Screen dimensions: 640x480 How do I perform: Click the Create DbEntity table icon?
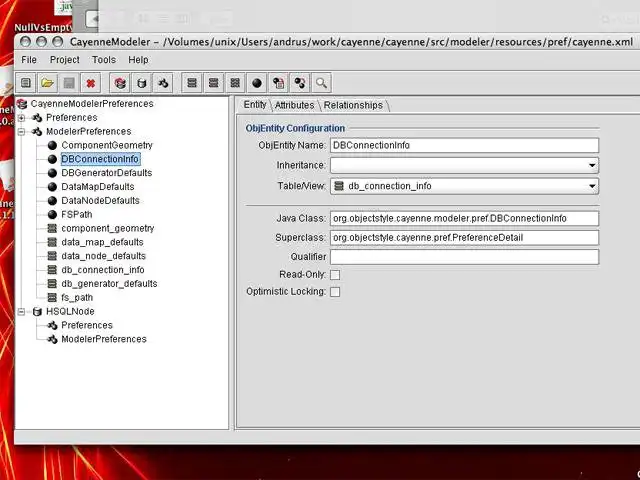192,83
